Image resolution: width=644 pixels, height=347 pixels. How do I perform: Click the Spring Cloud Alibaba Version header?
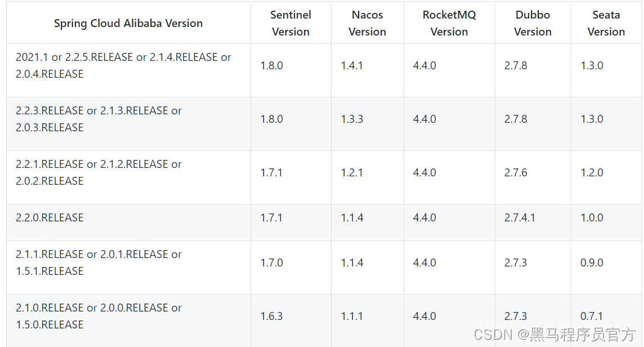[128, 24]
